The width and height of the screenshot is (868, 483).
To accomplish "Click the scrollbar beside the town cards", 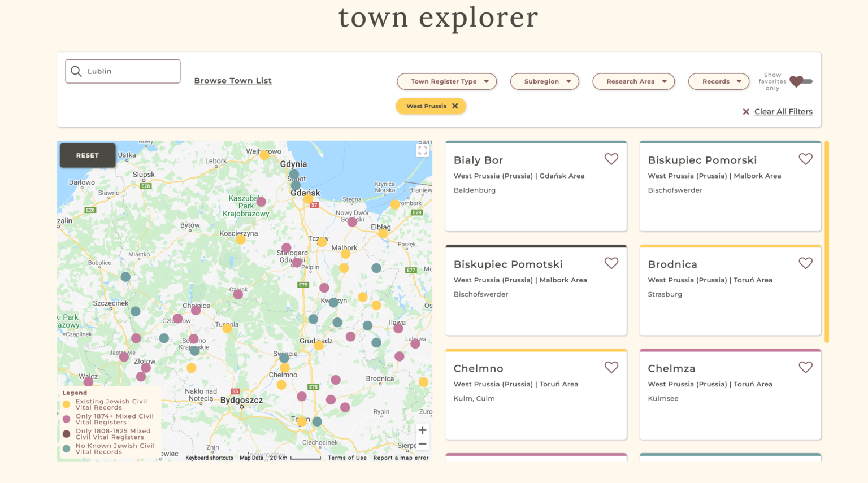I will [x=827, y=240].
